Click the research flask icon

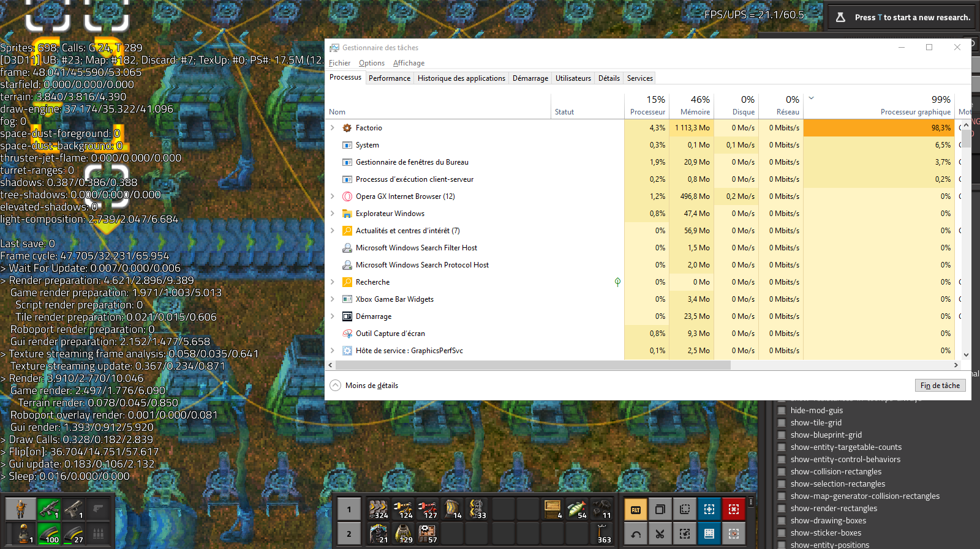pos(841,17)
